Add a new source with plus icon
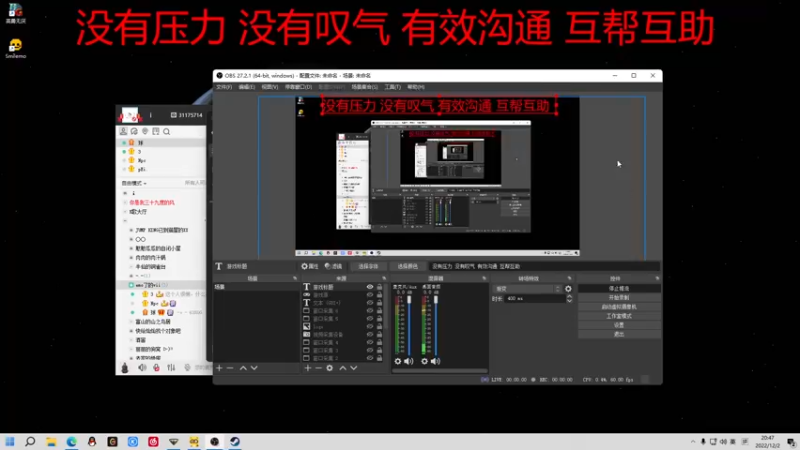This screenshot has width=800, height=450. click(x=308, y=368)
